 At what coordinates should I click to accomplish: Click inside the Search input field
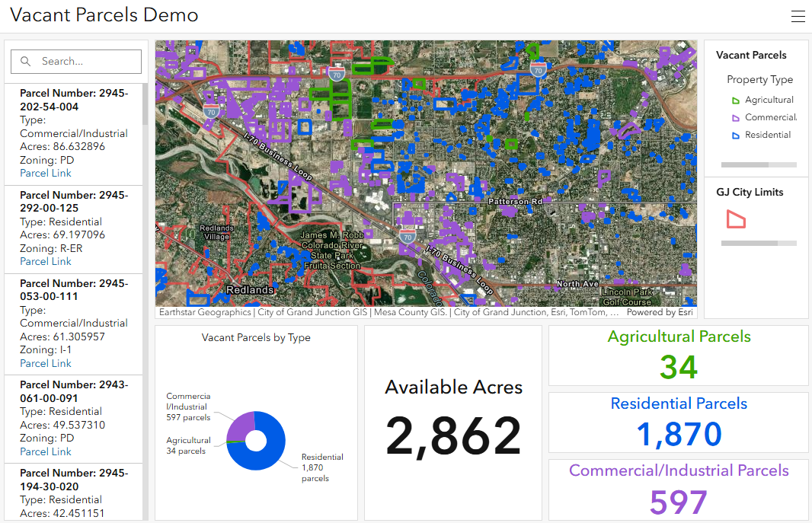[84, 62]
